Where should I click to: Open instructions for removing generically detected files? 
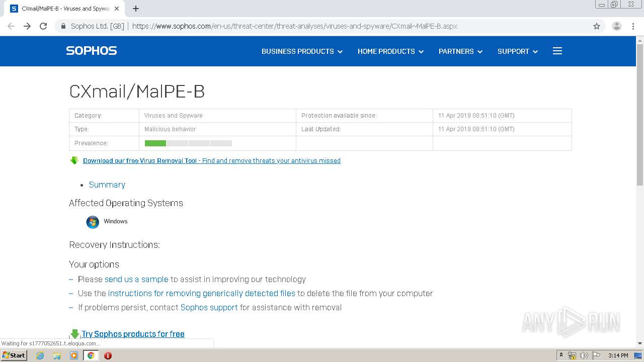coord(201,293)
